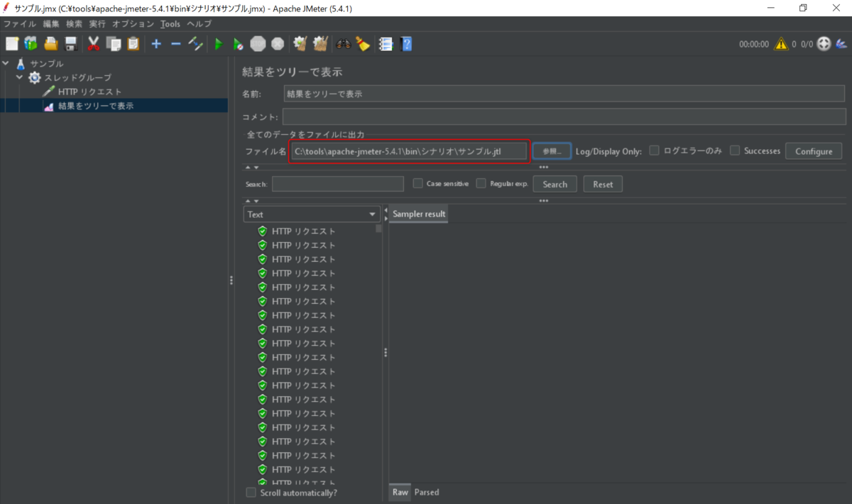The height and width of the screenshot is (504, 852).
Task: Click the Stop test icon
Action: (x=257, y=43)
